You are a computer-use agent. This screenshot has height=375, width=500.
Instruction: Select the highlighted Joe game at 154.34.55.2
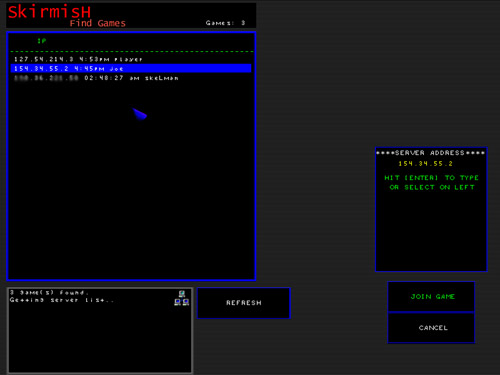coord(131,68)
